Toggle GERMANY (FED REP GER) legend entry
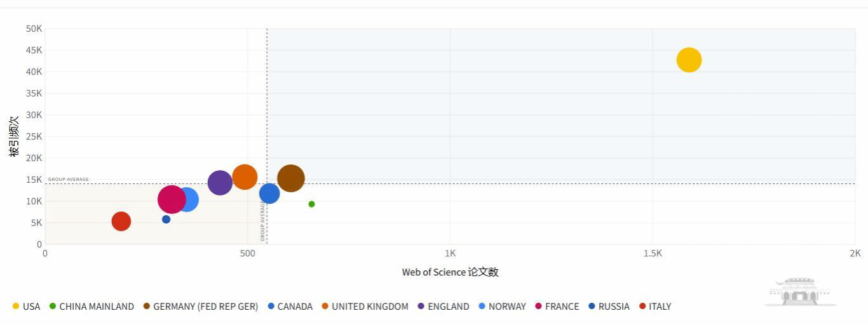The image size is (868, 325). (205, 307)
